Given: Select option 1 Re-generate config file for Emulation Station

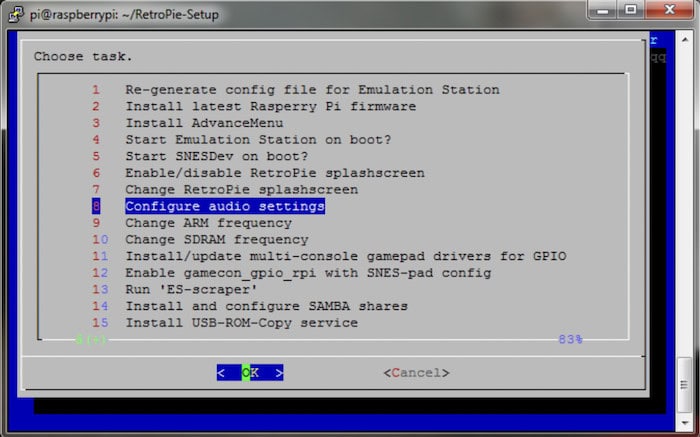Looking at the screenshot, I should click(296, 90).
